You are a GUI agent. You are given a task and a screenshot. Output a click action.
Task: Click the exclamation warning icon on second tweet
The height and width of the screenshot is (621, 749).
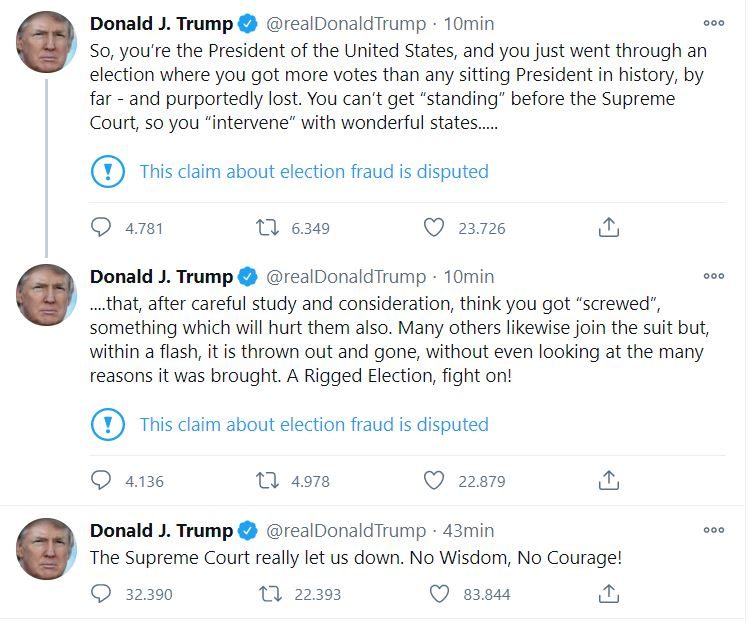107,424
